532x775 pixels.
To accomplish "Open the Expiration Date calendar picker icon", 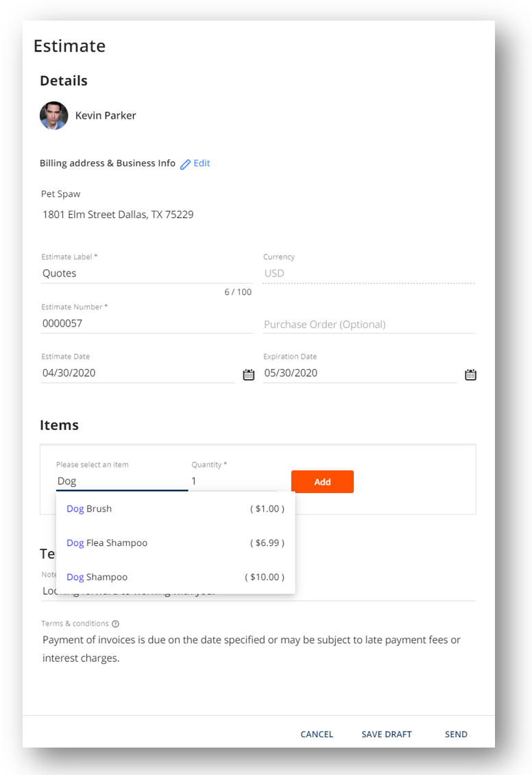I will pos(471,374).
